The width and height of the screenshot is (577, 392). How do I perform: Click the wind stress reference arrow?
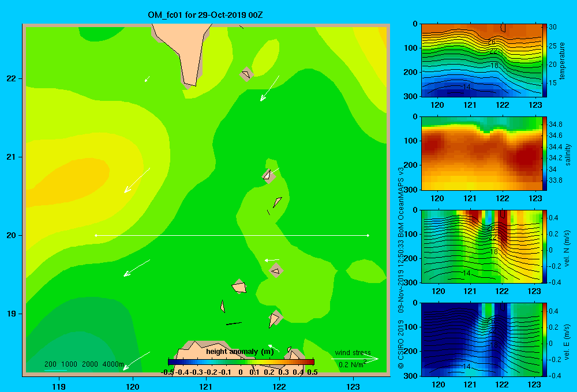355,359
